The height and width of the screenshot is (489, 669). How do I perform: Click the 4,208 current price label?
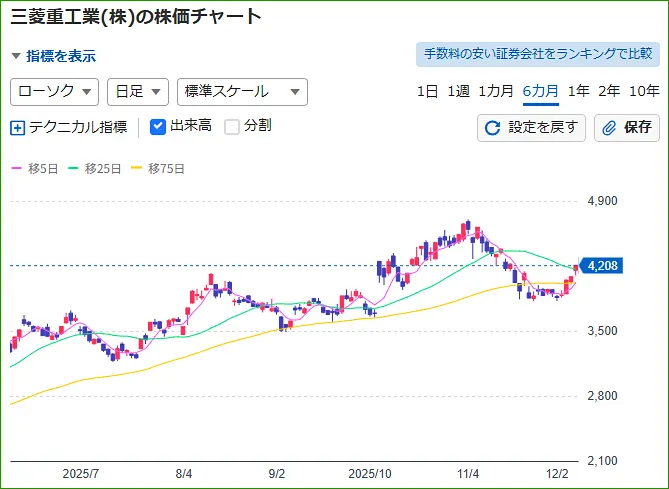[x=603, y=266]
